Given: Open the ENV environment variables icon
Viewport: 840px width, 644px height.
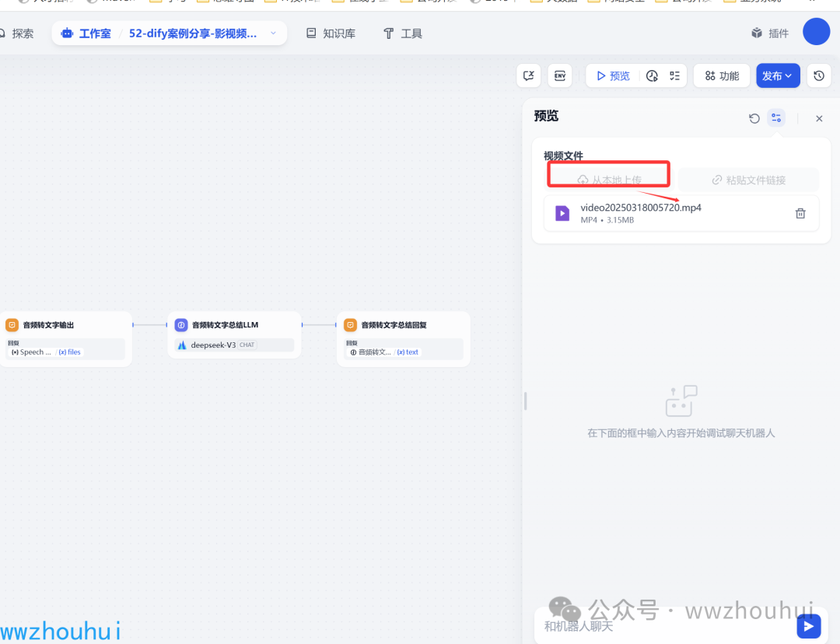Looking at the screenshot, I should (560, 75).
